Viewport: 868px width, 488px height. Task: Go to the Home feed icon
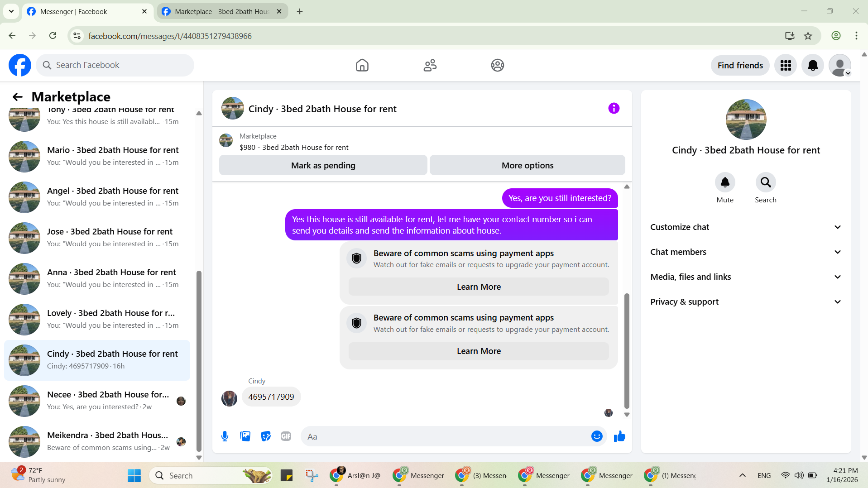(362, 65)
